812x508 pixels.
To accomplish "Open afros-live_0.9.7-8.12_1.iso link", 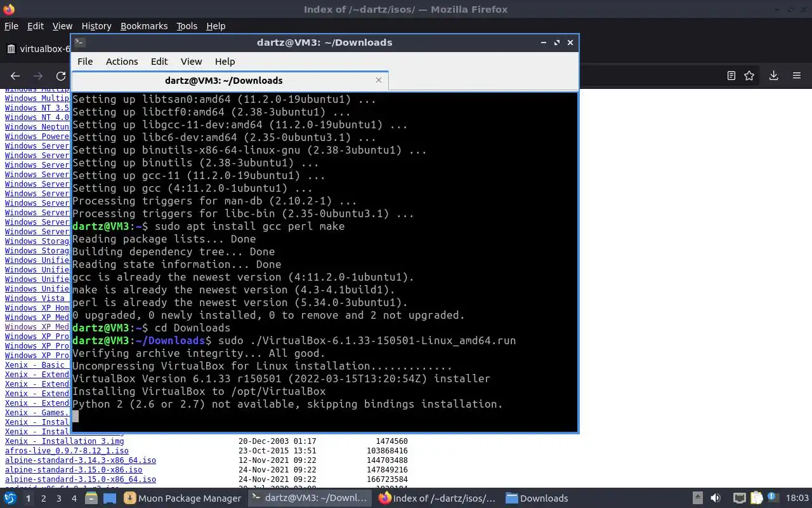I will (x=67, y=451).
